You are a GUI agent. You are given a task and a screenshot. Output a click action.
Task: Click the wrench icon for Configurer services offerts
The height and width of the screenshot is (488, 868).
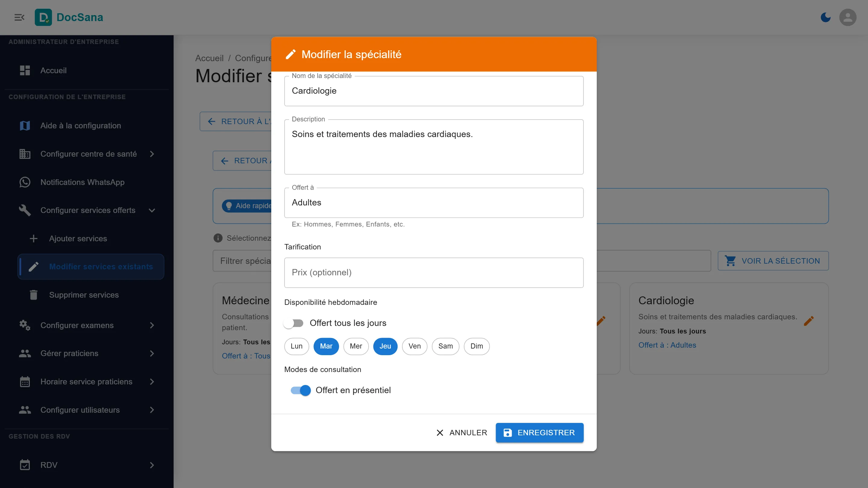pyautogui.click(x=25, y=211)
